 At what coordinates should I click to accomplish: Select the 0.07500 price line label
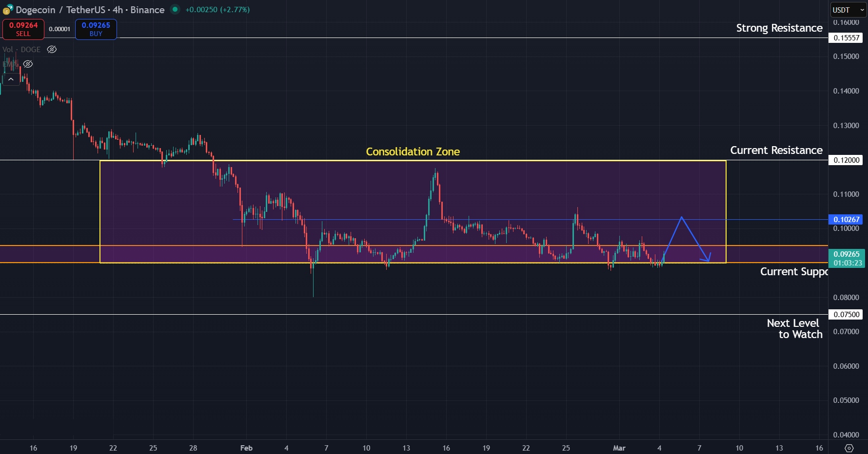coord(846,314)
